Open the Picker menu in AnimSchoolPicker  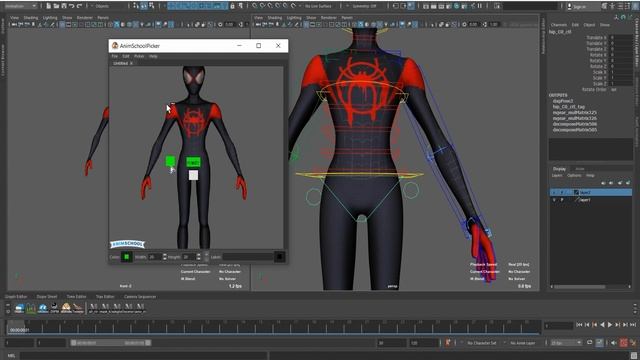pos(139,56)
